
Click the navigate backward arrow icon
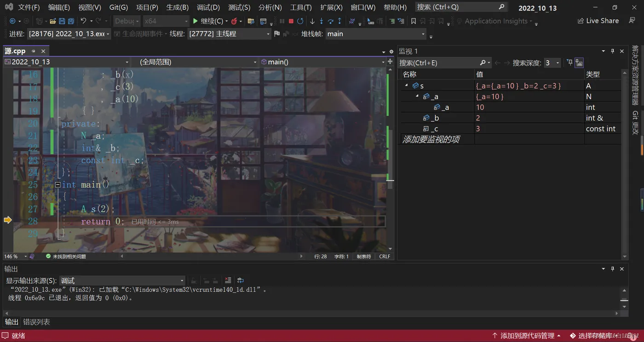point(12,21)
